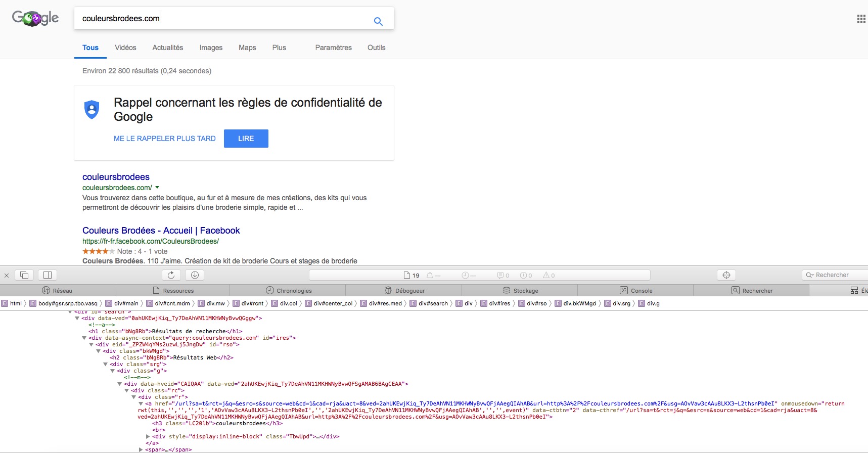
Task: Select div#cnt.mdm in breadcrumb
Action: (168, 303)
